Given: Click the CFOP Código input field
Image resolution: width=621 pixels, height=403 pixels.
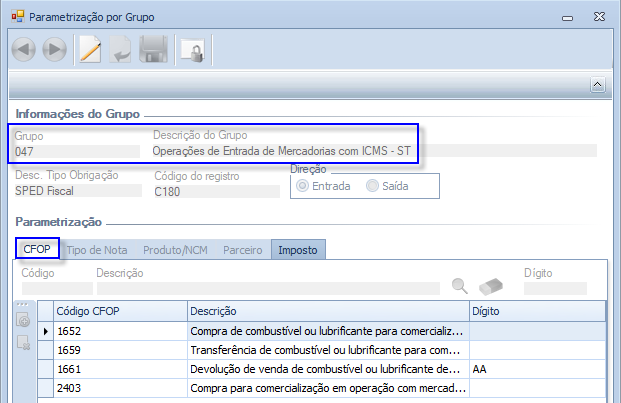Looking at the screenshot, I should [57, 289].
